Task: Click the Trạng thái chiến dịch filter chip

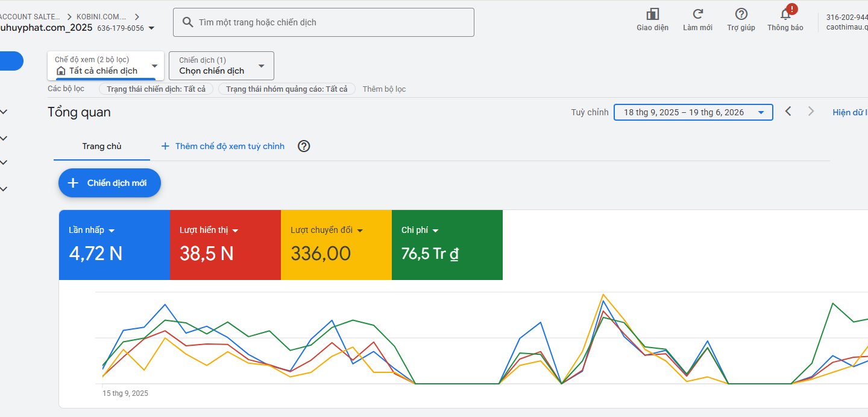Action: 156,89
